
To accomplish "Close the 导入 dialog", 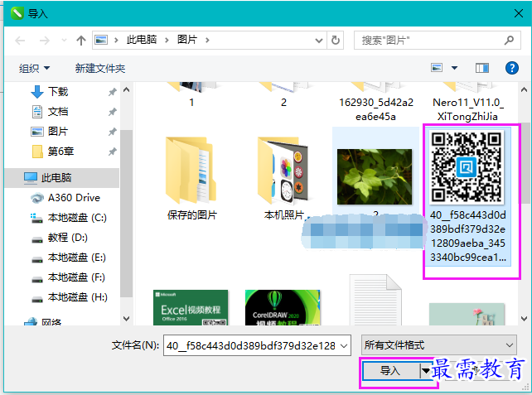I will tap(519, 13).
